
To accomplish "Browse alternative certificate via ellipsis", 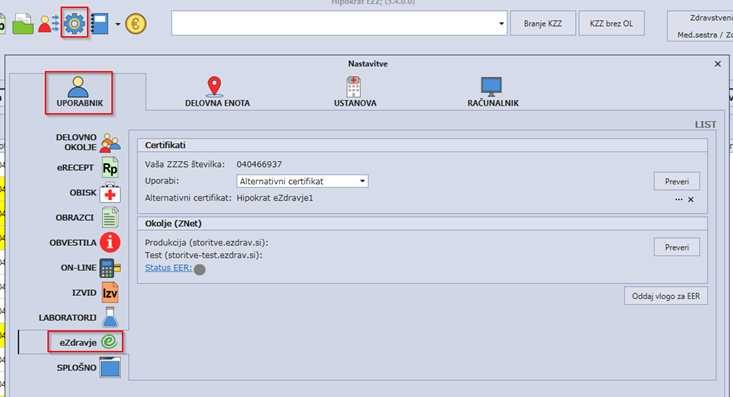I will click(x=678, y=200).
